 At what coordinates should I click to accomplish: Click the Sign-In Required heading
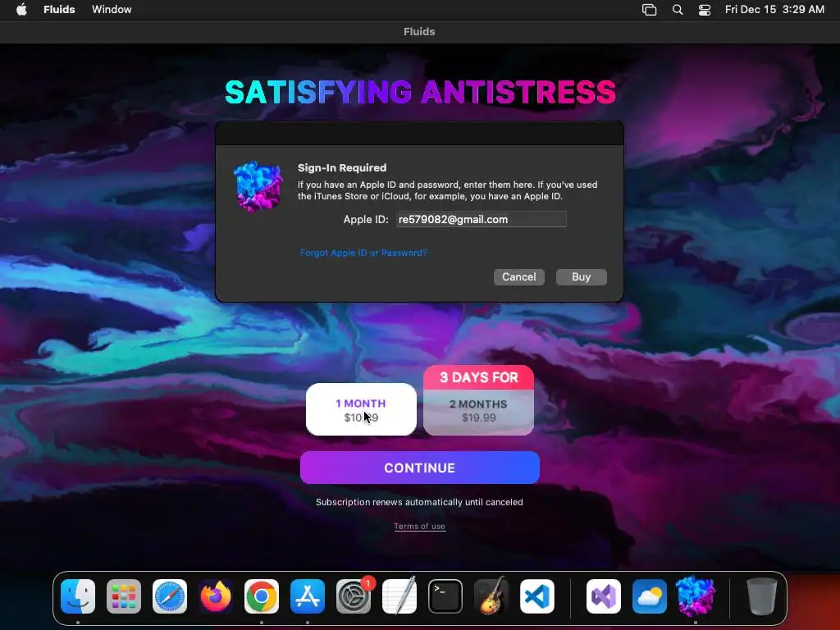342,167
